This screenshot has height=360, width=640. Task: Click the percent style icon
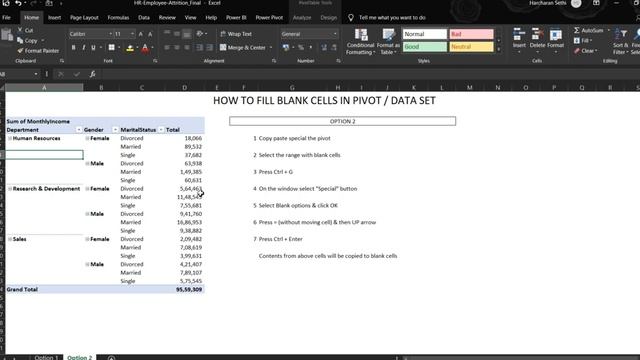[301, 48]
